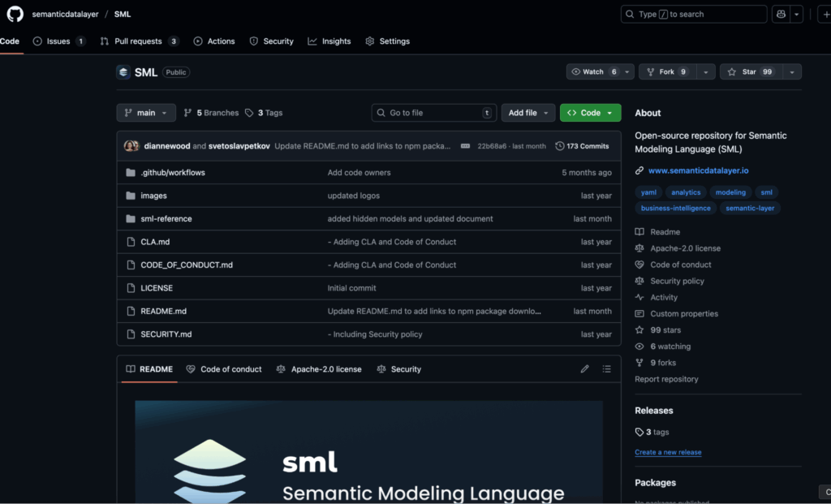Click the Go to file search field
The image size is (831, 504).
(433, 112)
